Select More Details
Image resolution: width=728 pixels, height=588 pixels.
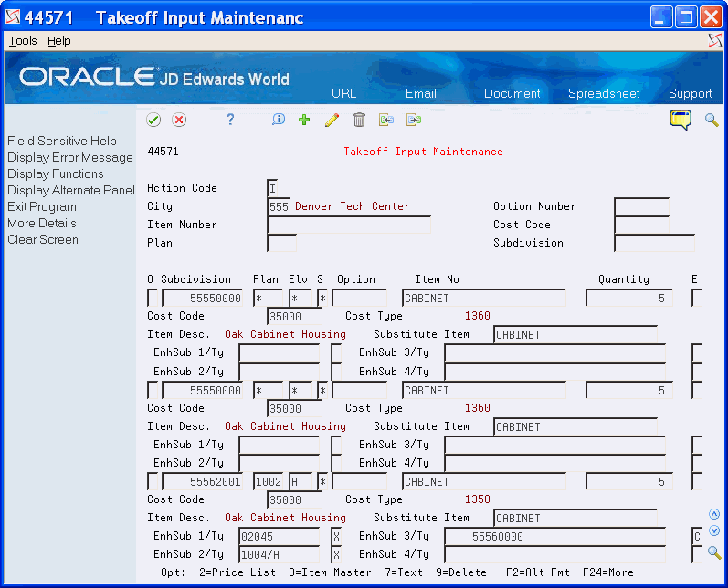(x=42, y=223)
